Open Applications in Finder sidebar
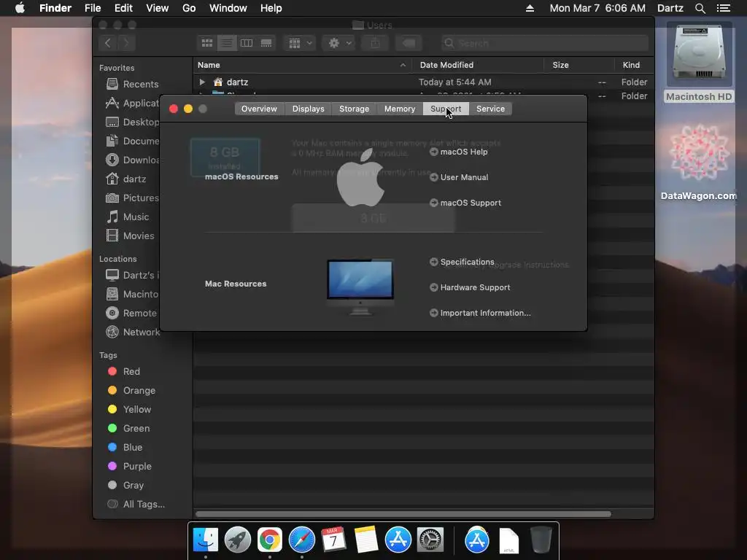 pyautogui.click(x=133, y=104)
